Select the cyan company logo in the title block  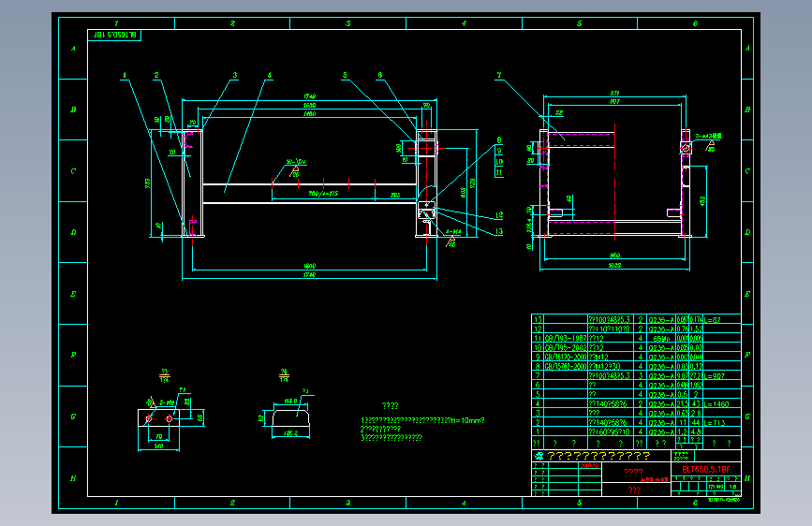click(539, 456)
